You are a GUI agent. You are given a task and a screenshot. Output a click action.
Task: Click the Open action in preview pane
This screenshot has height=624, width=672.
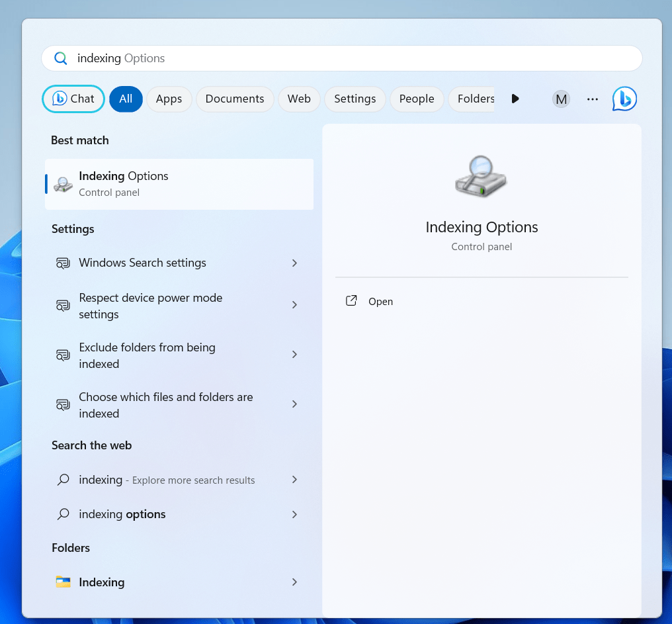(380, 302)
